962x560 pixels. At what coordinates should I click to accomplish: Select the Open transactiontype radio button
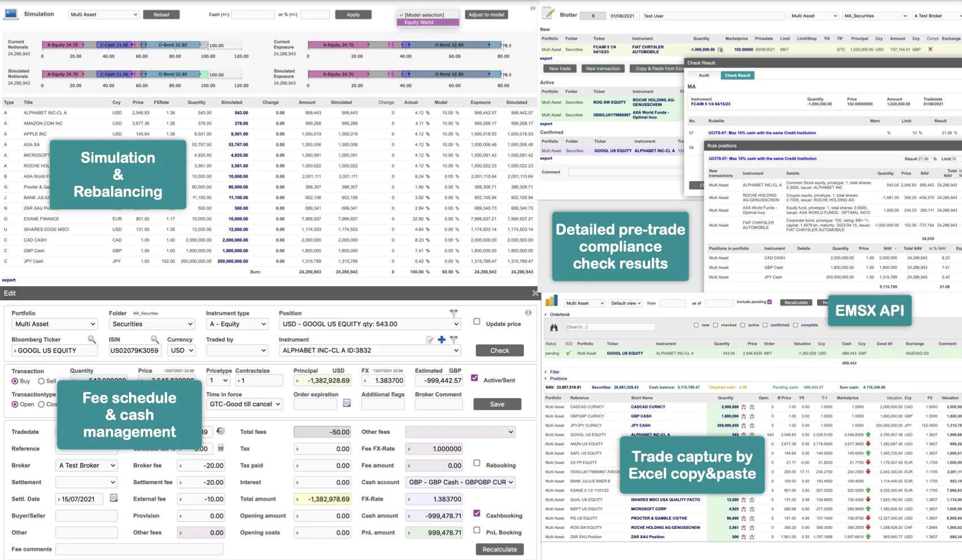click(x=15, y=404)
